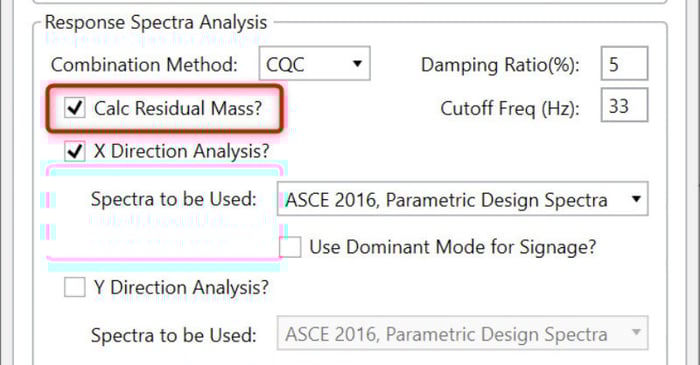Screen dimensions: 700x365
Task: Enable Use Dominant Mode for Signage checkbox
Action: coord(290,247)
